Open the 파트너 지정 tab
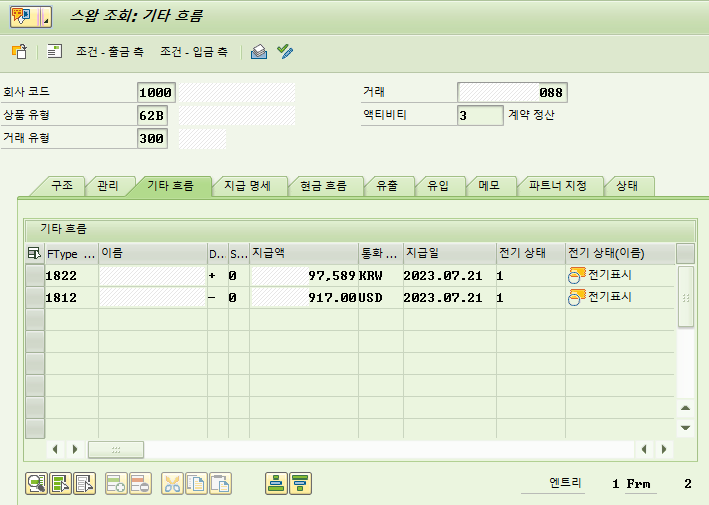709x505 pixels. click(558, 186)
